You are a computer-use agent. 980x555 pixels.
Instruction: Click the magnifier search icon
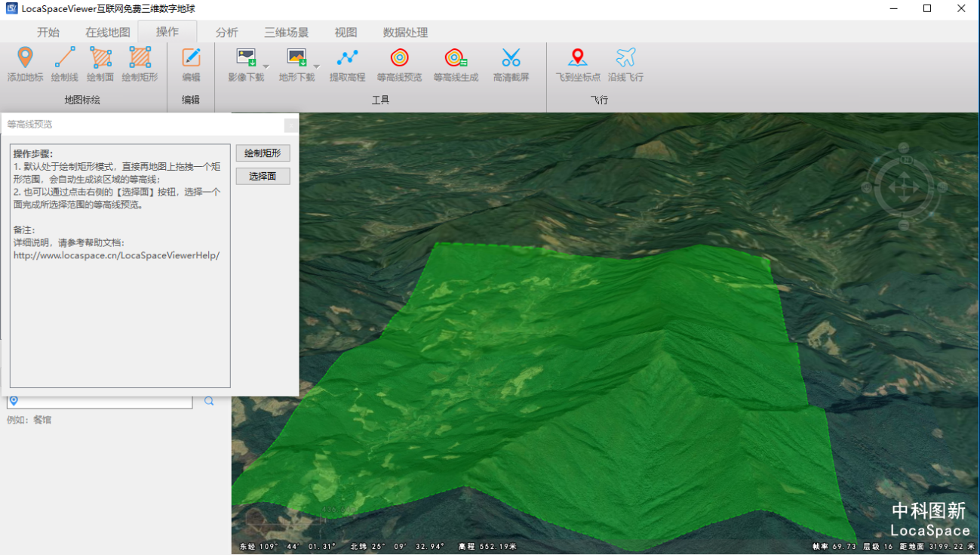point(209,401)
